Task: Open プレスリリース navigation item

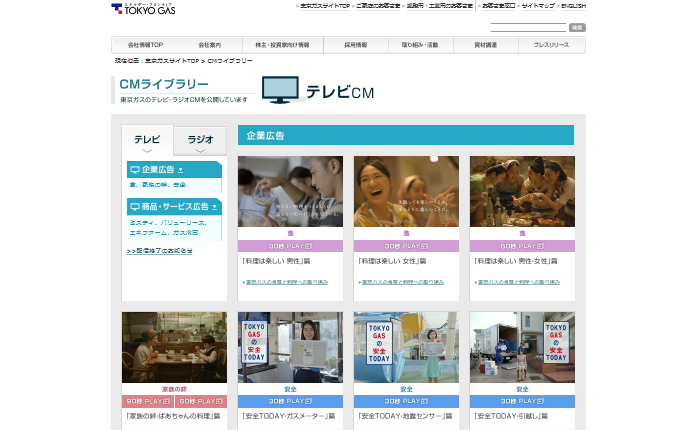Action: [x=551, y=45]
